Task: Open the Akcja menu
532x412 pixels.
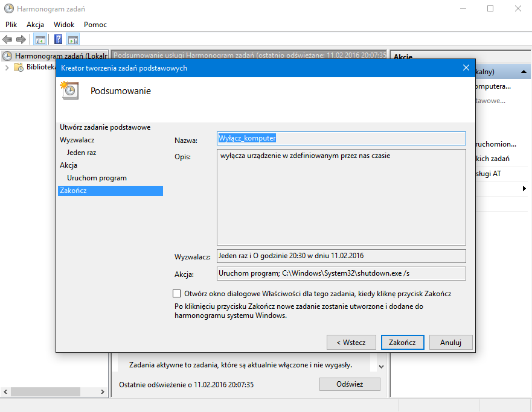Action: tap(35, 25)
